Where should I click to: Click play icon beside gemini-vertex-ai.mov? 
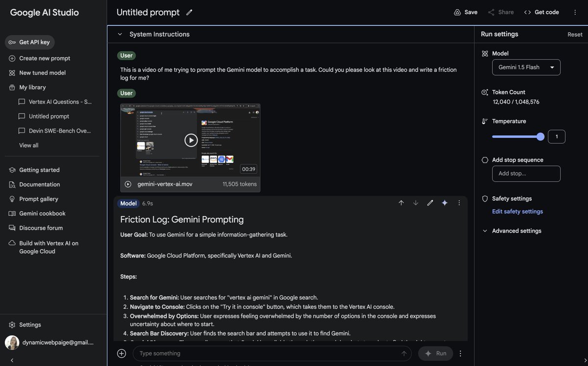coord(128,184)
